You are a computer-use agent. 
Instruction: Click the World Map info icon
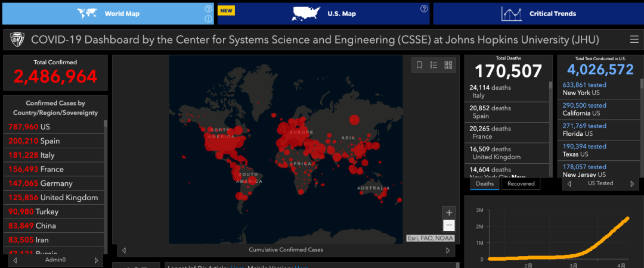click(x=208, y=18)
